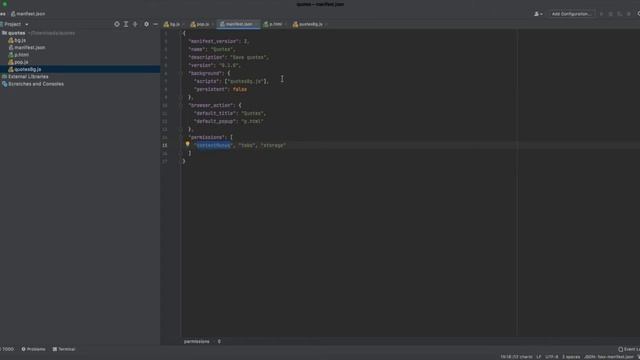Click the highlighted contextMenus string
Screen dimensions: 640x360
coord(214,145)
